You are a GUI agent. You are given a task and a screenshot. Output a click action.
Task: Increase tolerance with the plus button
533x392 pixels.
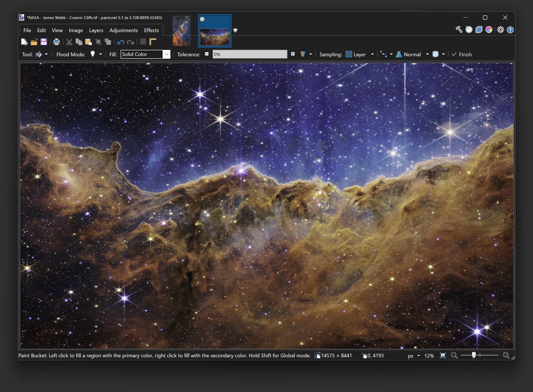293,54
